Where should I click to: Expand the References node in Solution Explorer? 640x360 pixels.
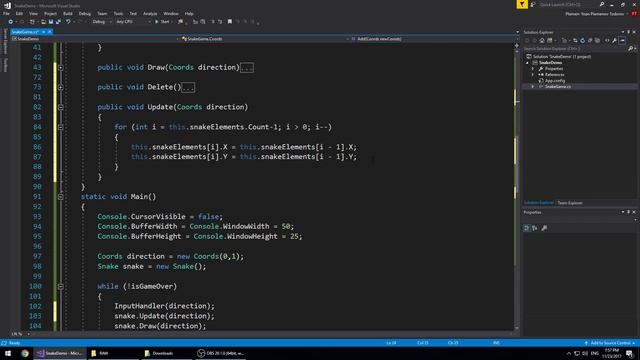pyautogui.click(x=533, y=75)
